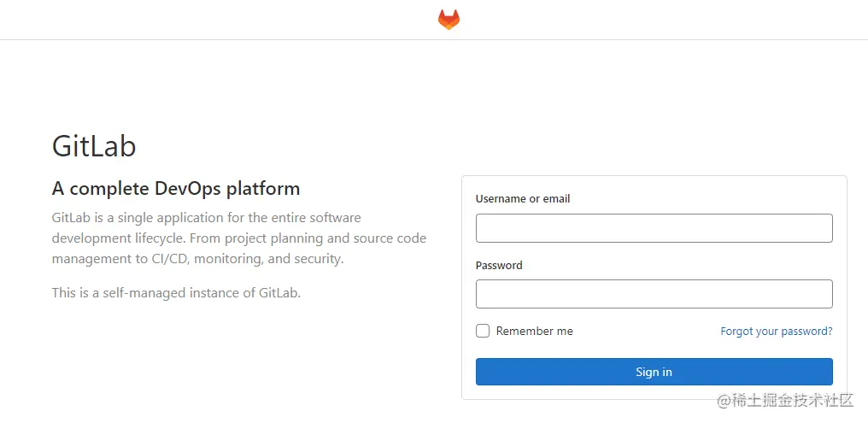This screenshot has height=423, width=868.
Task: Click the Username or email label
Action: tap(523, 199)
